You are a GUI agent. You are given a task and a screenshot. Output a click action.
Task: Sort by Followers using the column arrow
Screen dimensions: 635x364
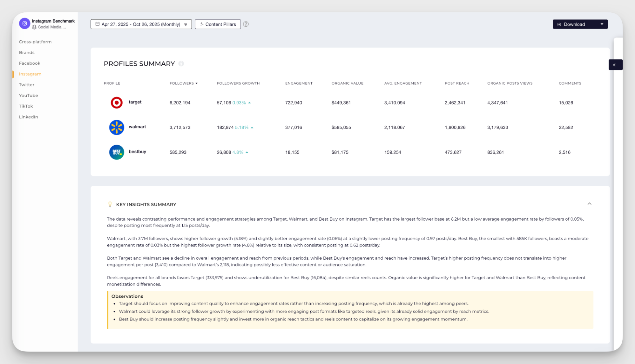tap(197, 83)
